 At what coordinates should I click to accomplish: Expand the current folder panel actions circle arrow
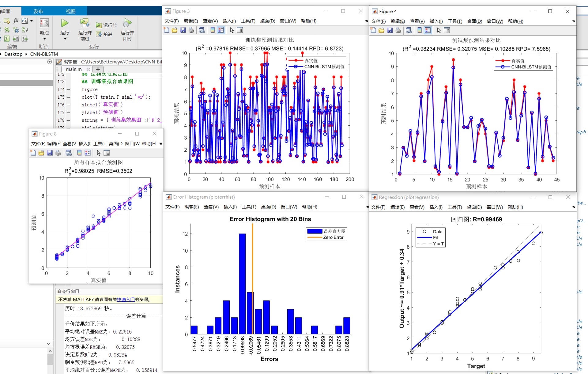[x=50, y=62]
